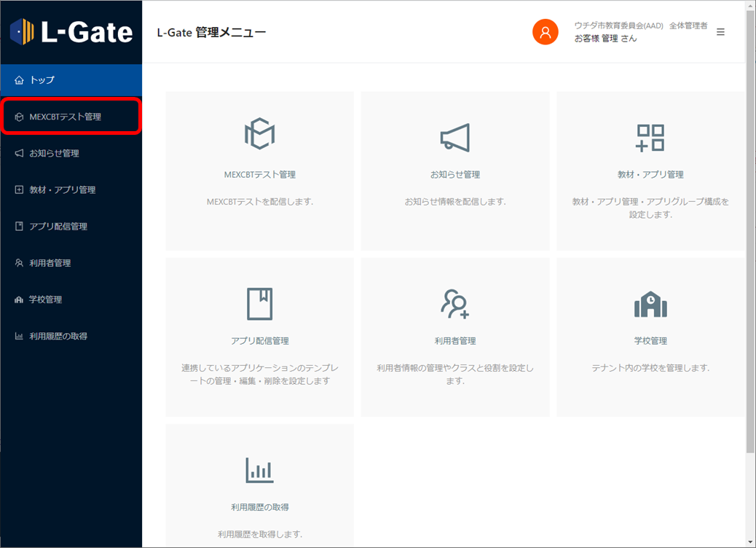The width and height of the screenshot is (756, 548).
Task: Click the large add-user icon on 利用者管理 card
Action: click(454, 304)
